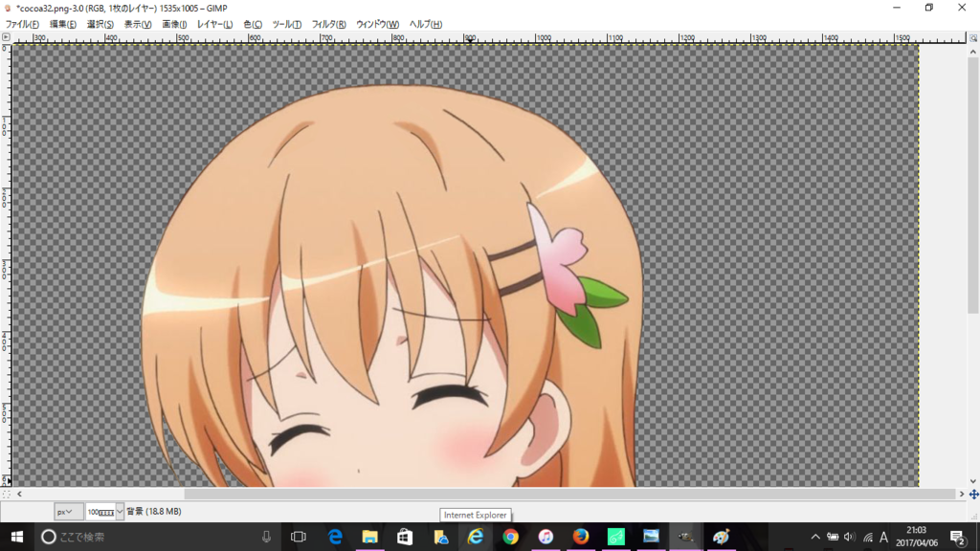Click the Windows Start button
Screen dimensions: 980x551
(18, 536)
